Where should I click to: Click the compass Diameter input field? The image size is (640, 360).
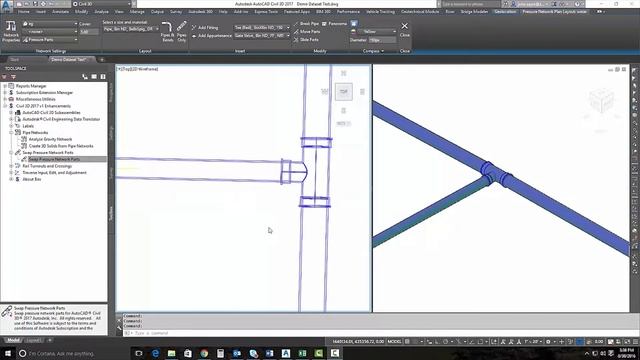point(382,40)
